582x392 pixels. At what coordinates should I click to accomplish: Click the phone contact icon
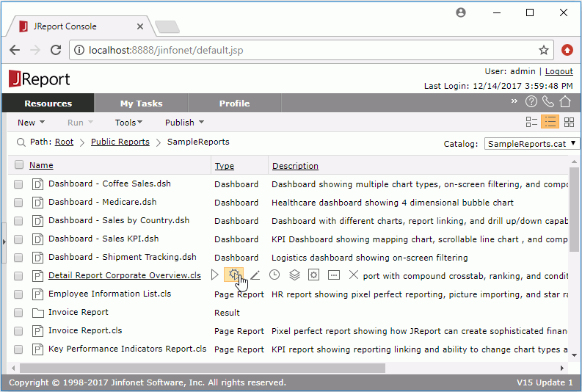click(548, 101)
